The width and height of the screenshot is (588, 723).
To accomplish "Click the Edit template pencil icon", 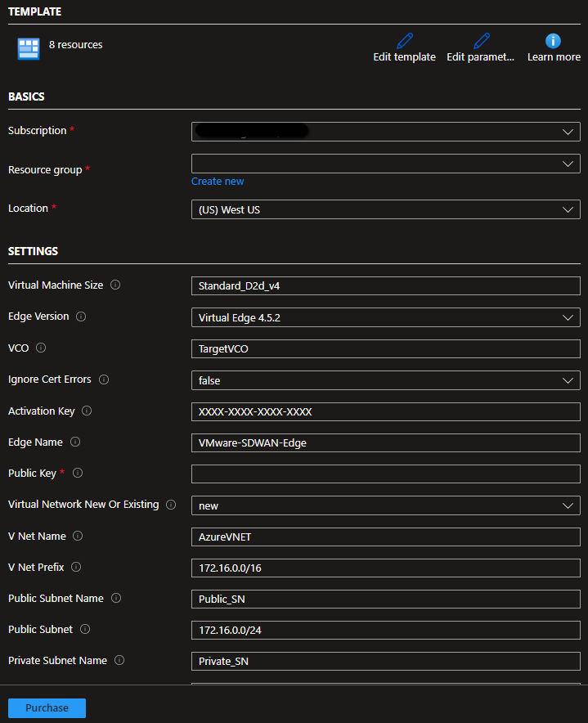I will 404,41.
